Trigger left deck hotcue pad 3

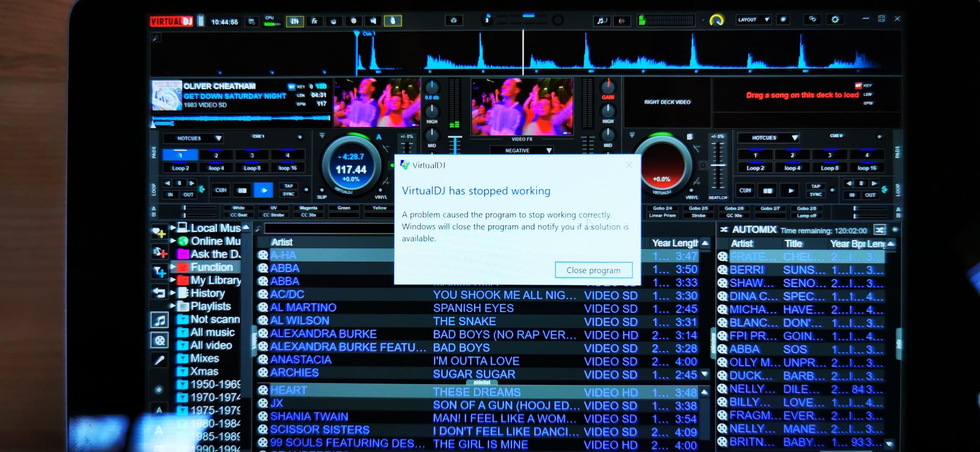click(x=252, y=155)
